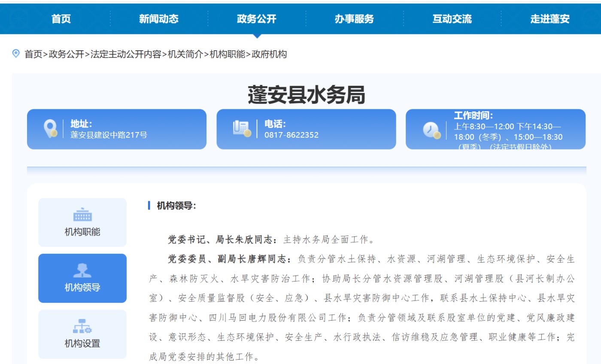Click breadcrumb link 政务公开
The width and height of the screenshot is (601, 364).
pos(66,54)
